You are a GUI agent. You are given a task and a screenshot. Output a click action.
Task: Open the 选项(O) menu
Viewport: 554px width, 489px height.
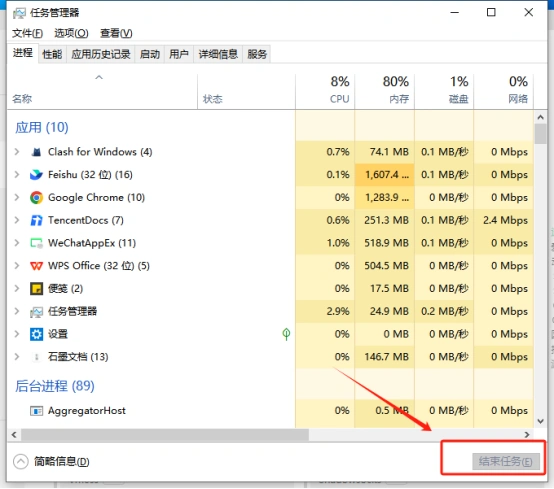coord(71,33)
